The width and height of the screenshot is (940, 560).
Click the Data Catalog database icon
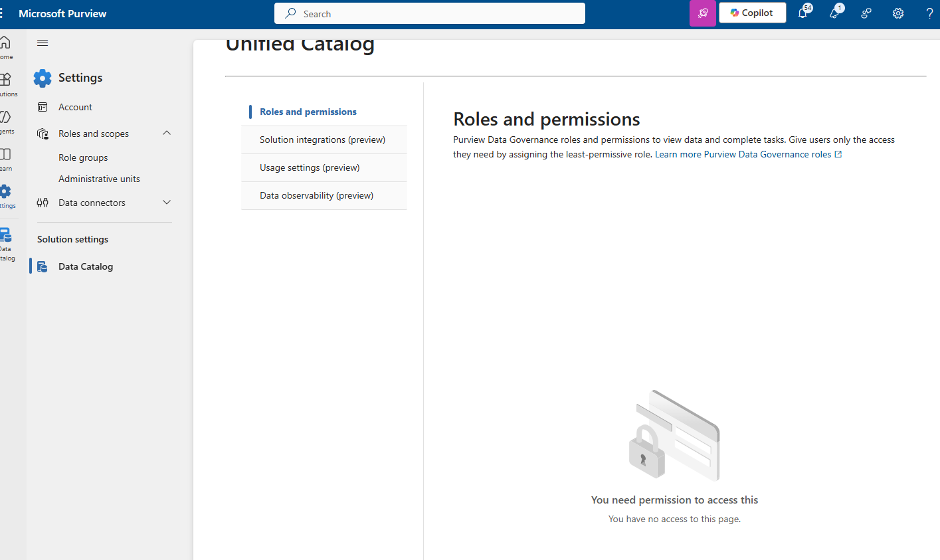[x=42, y=266]
